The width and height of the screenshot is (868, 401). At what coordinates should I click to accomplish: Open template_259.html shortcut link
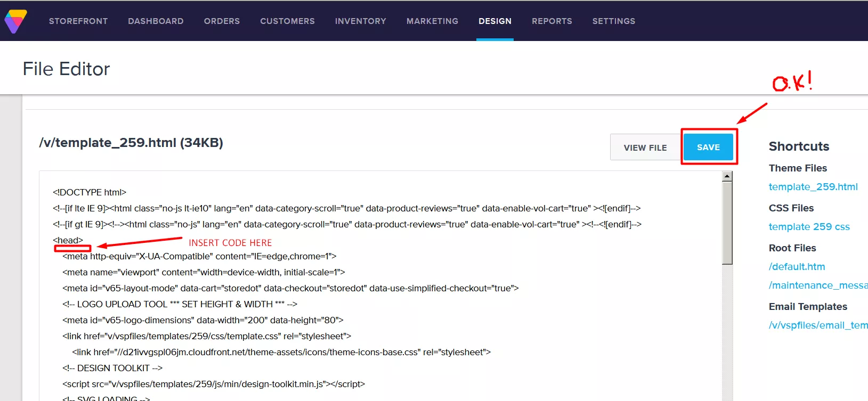click(813, 187)
